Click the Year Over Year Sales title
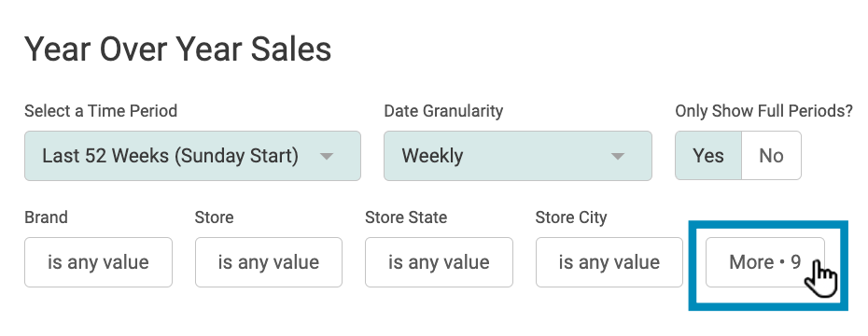The image size is (868, 336). (177, 49)
